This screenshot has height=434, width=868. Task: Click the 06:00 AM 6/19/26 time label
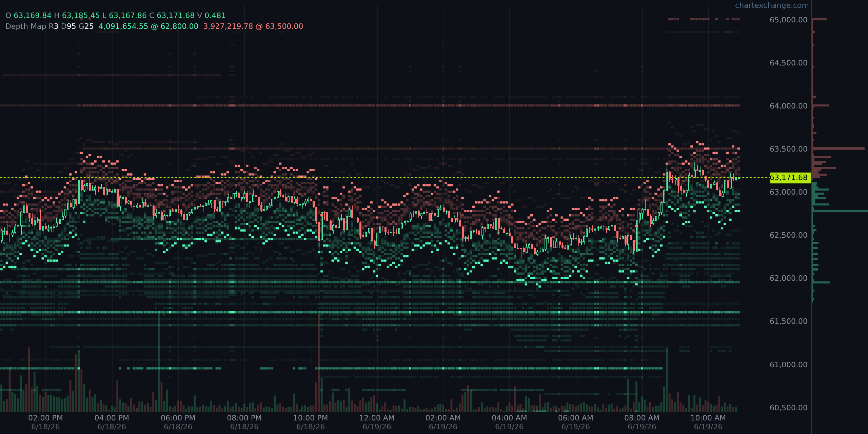[x=576, y=422]
